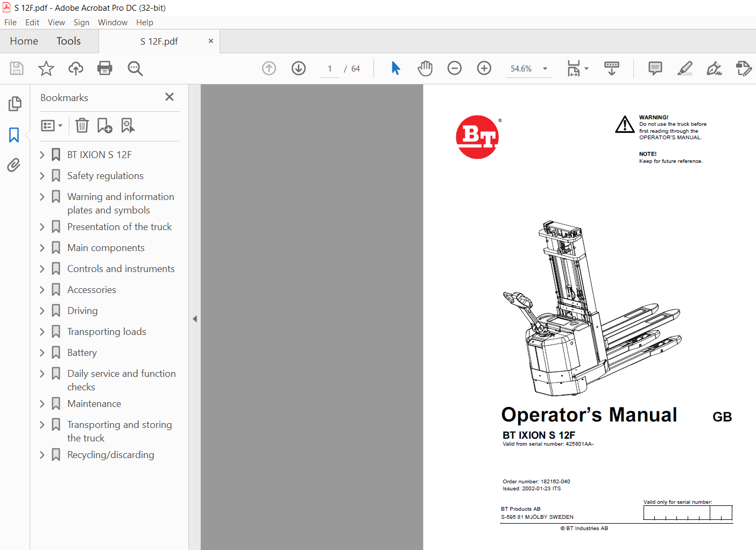Jump to Recycling/discarding bookmark
756x550 pixels.
point(110,455)
